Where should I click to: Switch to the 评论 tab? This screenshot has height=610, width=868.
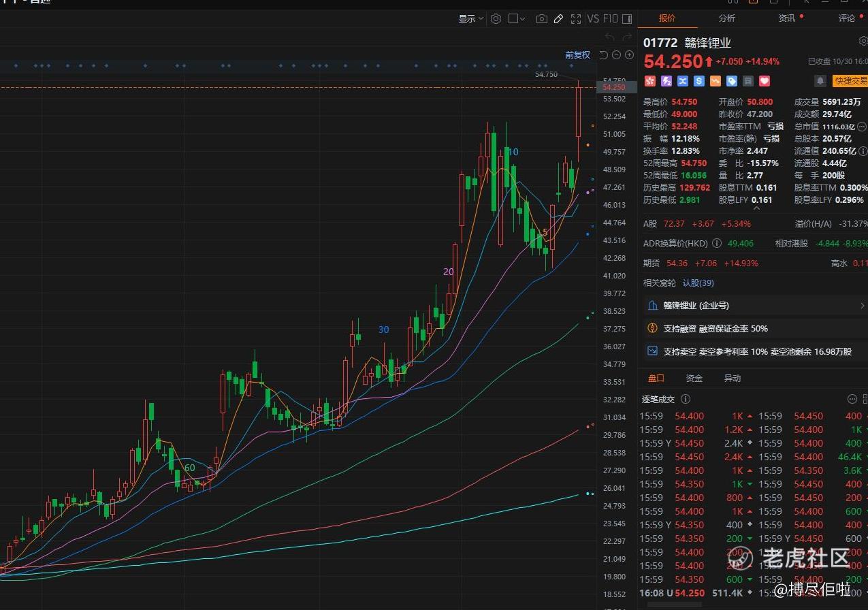coord(846,18)
